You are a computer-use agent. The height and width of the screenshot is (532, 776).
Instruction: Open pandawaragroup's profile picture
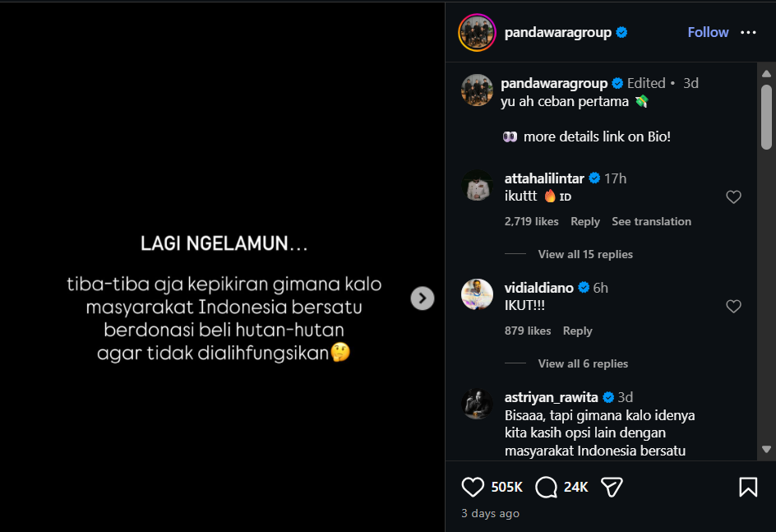[x=477, y=32]
